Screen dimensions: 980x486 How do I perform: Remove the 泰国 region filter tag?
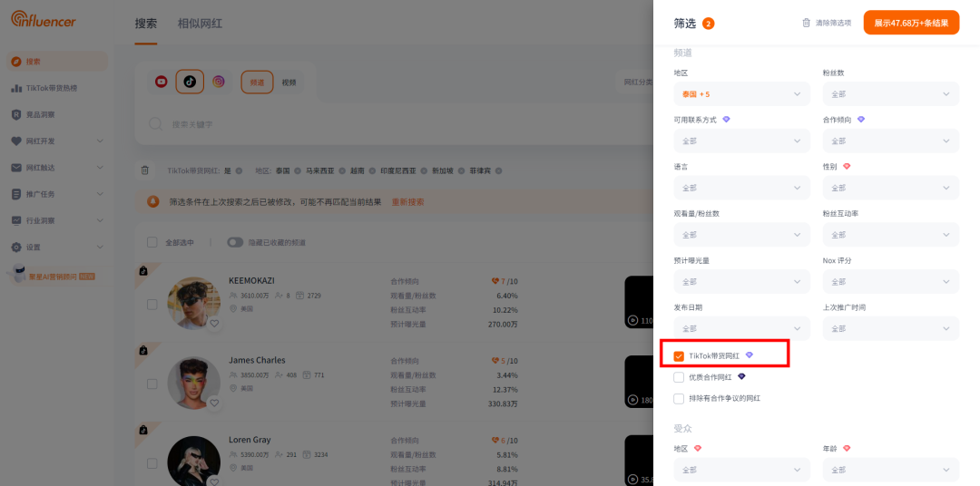pyautogui.click(x=298, y=170)
